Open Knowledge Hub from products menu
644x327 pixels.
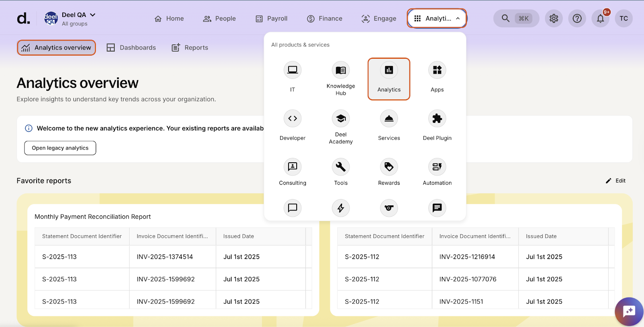(341, 70)
